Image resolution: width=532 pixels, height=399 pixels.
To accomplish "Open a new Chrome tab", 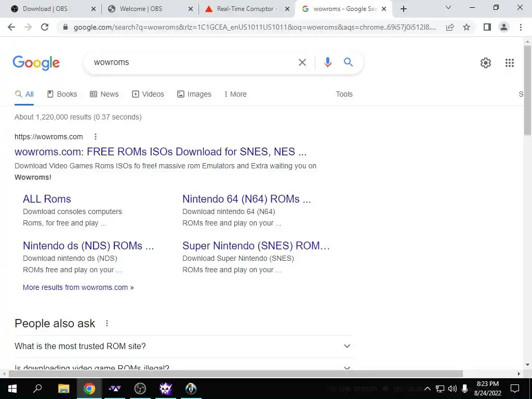I will coord(403,9).
